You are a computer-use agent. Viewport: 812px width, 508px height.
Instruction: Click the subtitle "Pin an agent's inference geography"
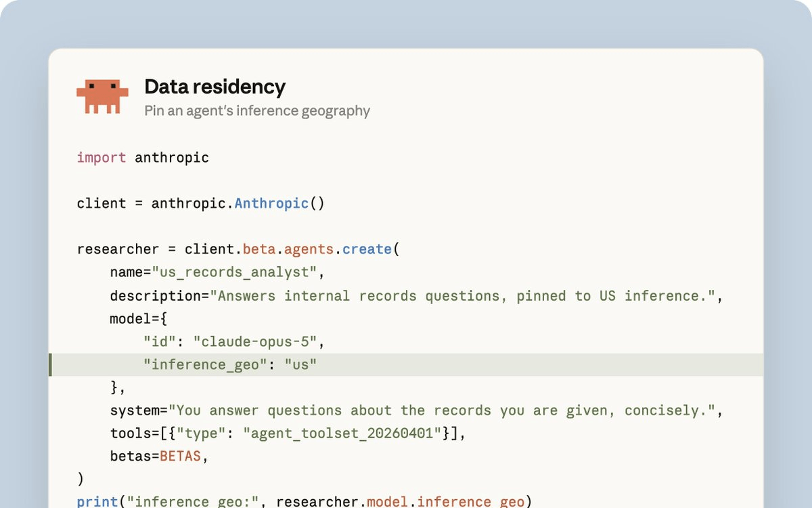[257, 110]
